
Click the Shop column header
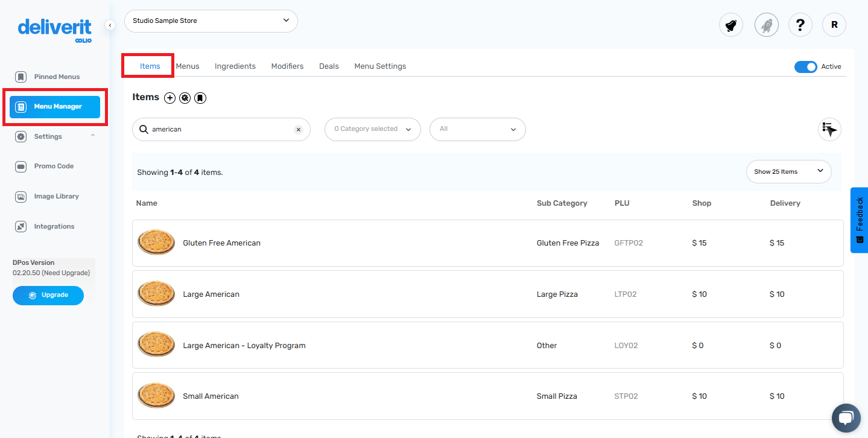tap(702, 203)
